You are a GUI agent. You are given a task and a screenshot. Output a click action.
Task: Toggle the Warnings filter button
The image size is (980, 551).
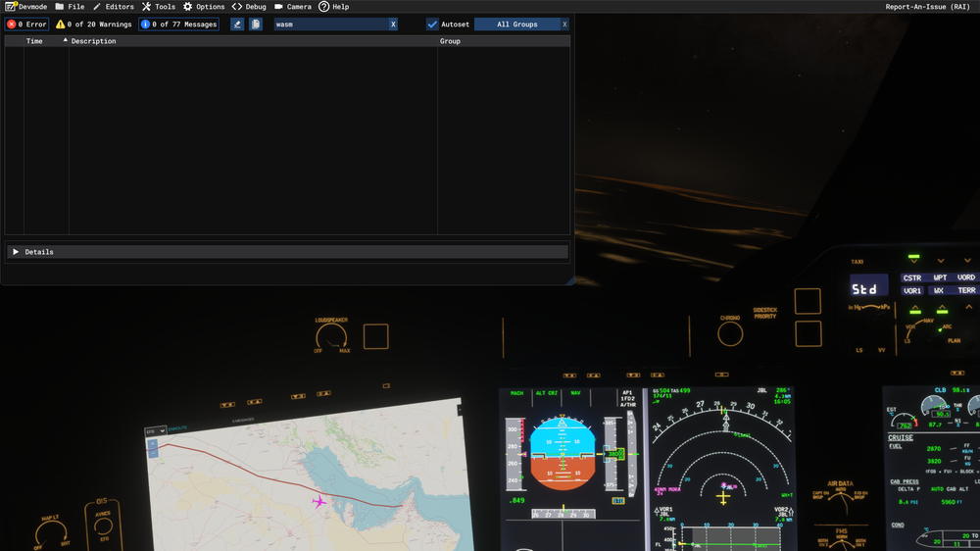pyautogui.click(x=93, y=25)
